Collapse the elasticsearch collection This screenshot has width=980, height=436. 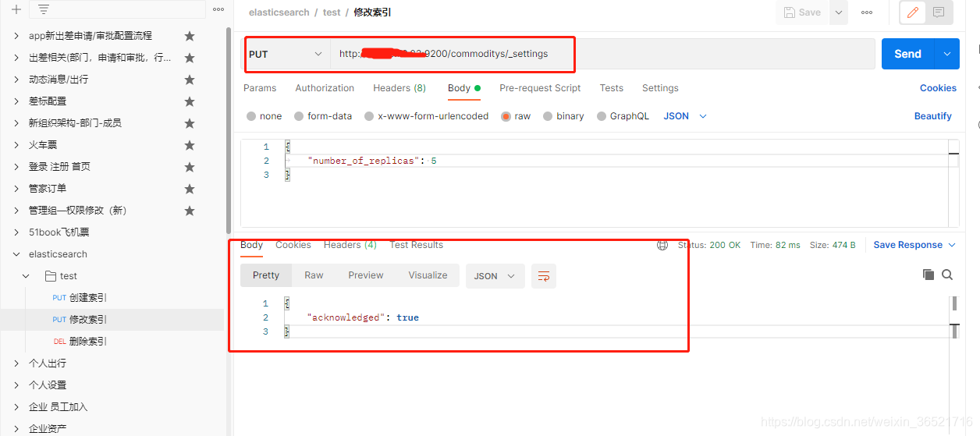pyautogui.click(x=17, y=254)
